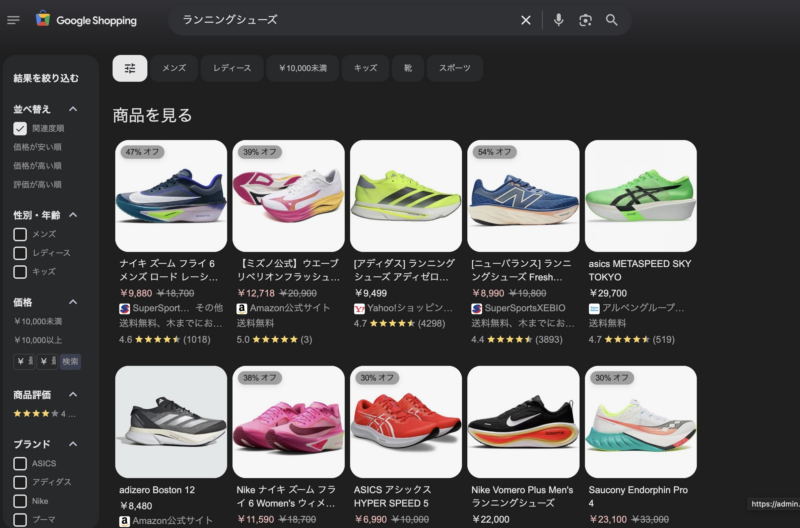Image resolution: width=800 pixels, height=528 pixels.
Task: Click the price range 検索 button
Action: pyautogui.click(x=70, y=361)
